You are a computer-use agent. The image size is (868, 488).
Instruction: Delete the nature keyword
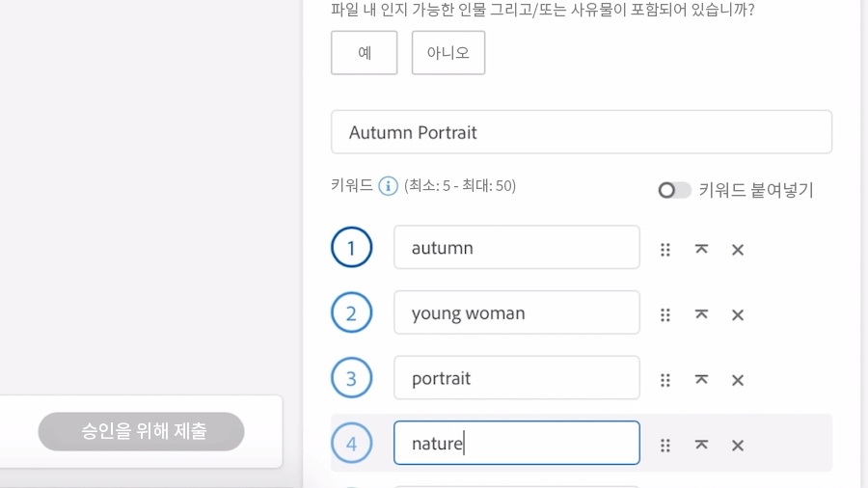click(x=738, y=446)
